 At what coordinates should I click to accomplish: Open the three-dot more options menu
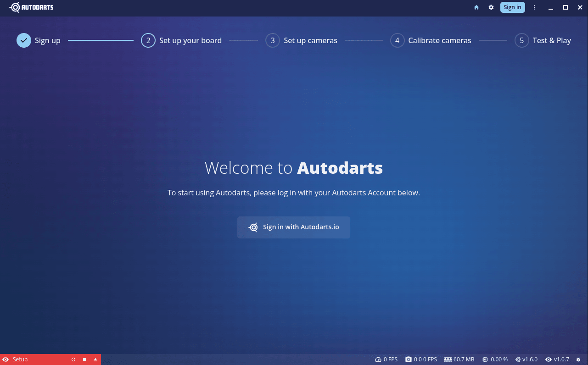tap(534, 7)
